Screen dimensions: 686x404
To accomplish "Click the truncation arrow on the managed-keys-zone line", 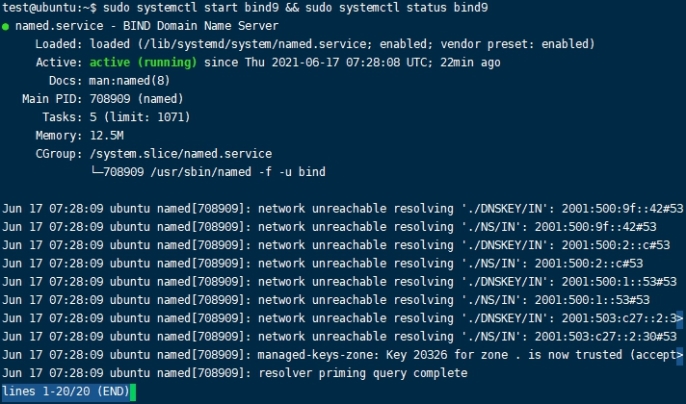I will coord(680,355).
